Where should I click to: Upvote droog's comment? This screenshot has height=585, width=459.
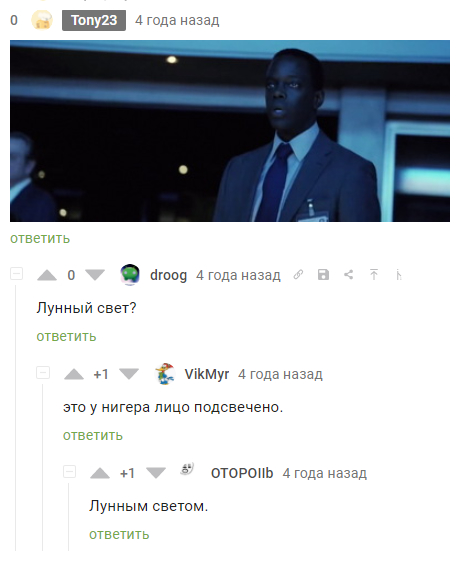pos(47,275)
